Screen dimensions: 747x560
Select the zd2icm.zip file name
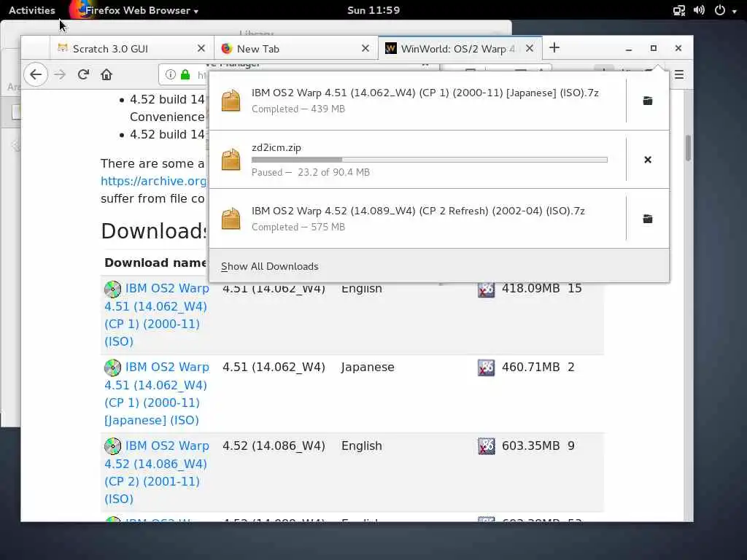(x=276, y=147)
